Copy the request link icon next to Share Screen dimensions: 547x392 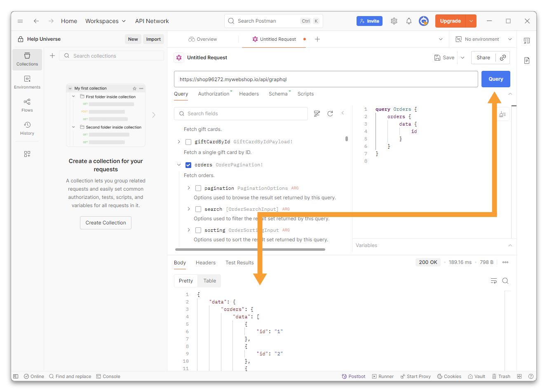pyautogui.click(x=503, y=58)
